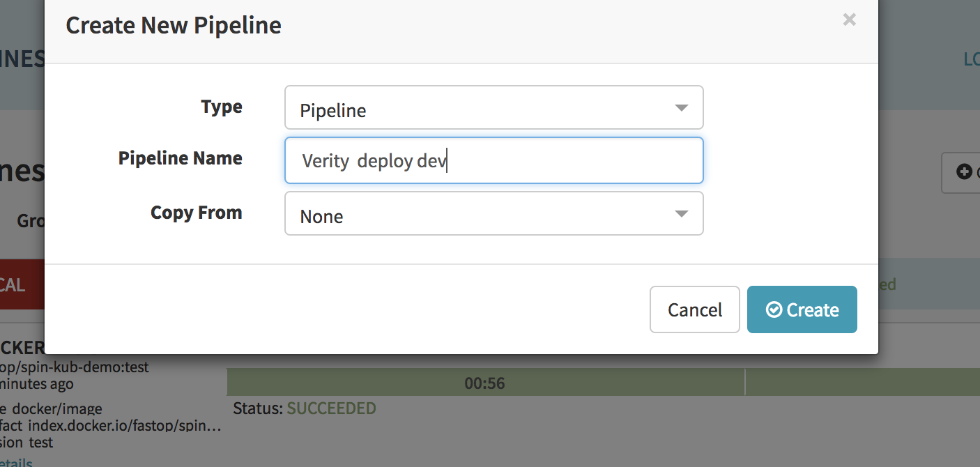980x467 pixels.
Task: Select the second green stage segment
Action: (862, 383)
